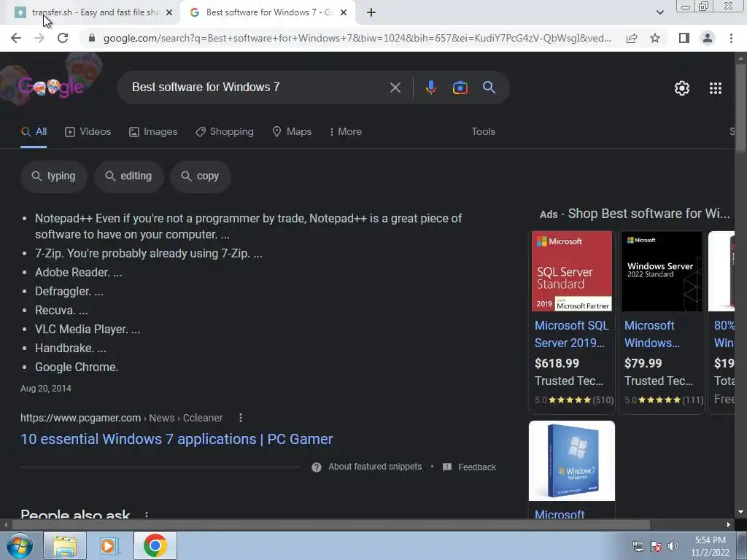Open Google settings gear icon
747x560 pixels.
(682, 88)
